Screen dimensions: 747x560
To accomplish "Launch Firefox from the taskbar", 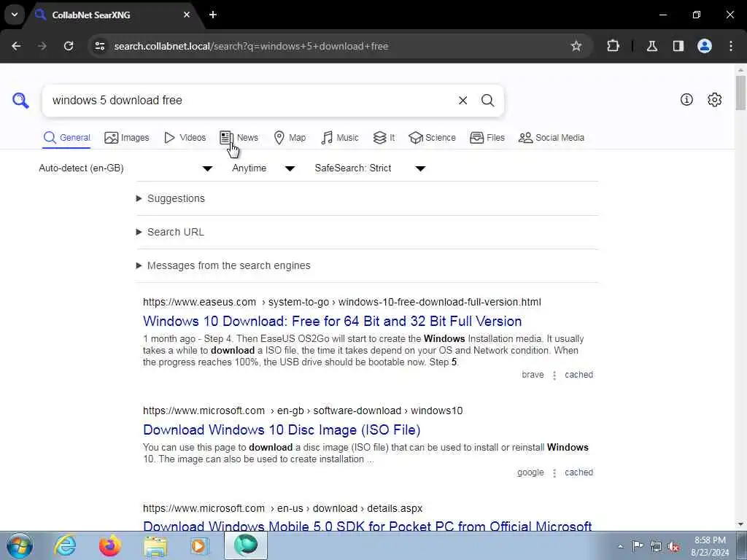I will 110,545.
